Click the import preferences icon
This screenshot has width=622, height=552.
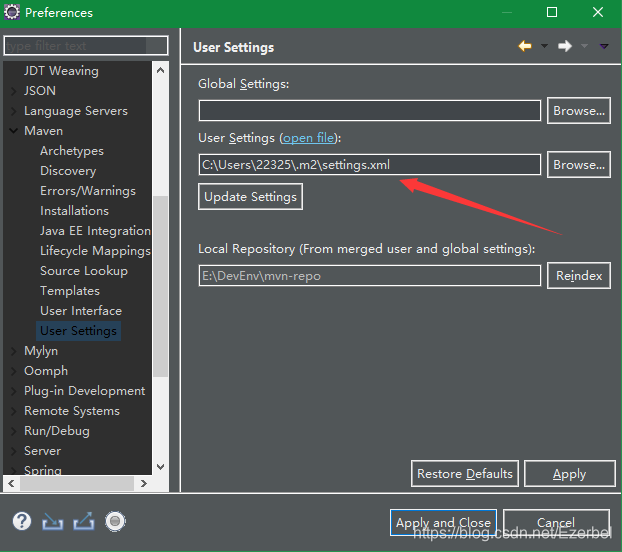(x=52, y=521)
